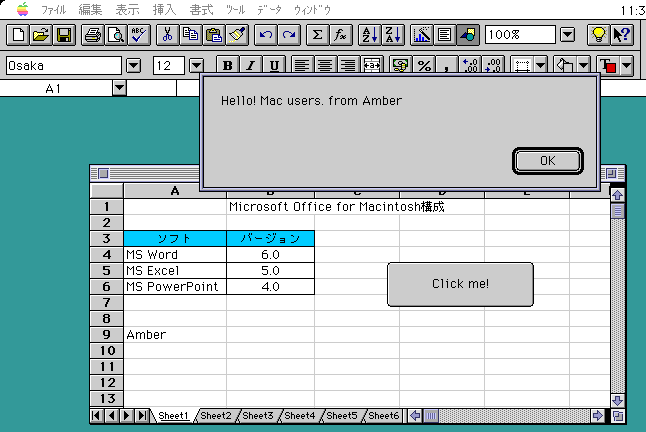Viewport: 646px width, 432px height.
Task: Click Decrease Decimal icon
Action: click(x=493, y=65)
